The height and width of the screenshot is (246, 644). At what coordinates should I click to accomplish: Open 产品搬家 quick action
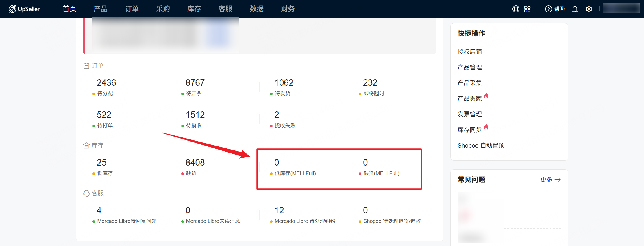469,99
